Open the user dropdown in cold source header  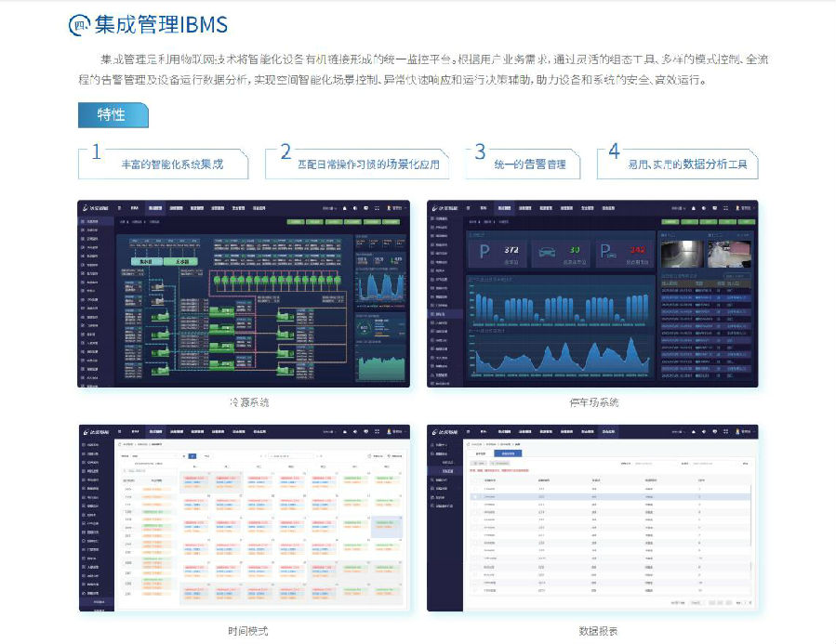coord(394,209)
